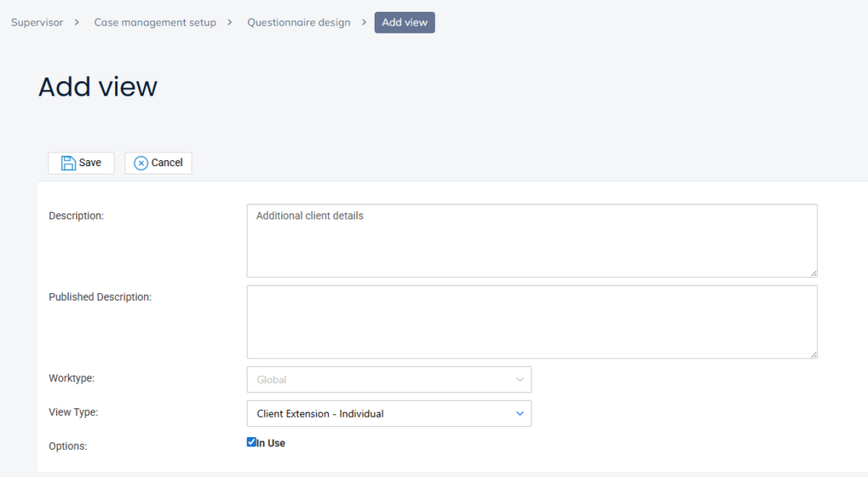
Task: Select the Add view breadcrumb item
Action: [404, 22]
